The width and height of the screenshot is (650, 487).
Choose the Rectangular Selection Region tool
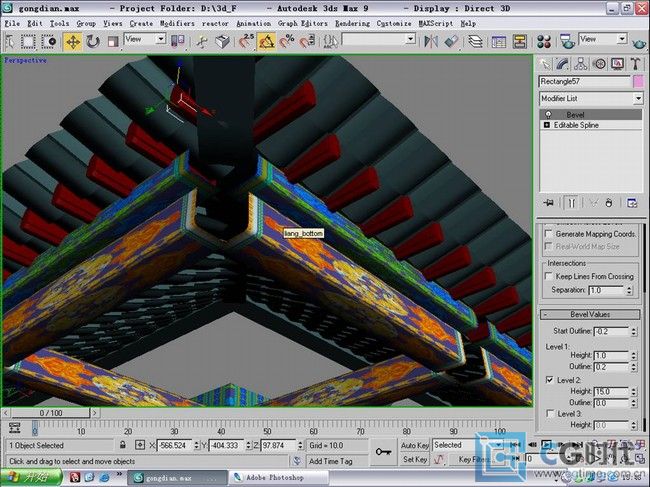pyautogui.click(x=28, y=41)
